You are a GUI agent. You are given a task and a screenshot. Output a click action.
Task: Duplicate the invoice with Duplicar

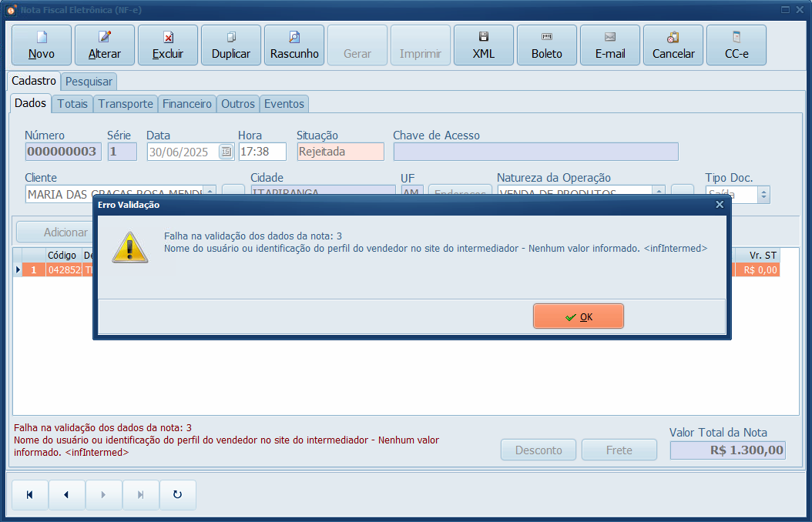coord(231,45)
